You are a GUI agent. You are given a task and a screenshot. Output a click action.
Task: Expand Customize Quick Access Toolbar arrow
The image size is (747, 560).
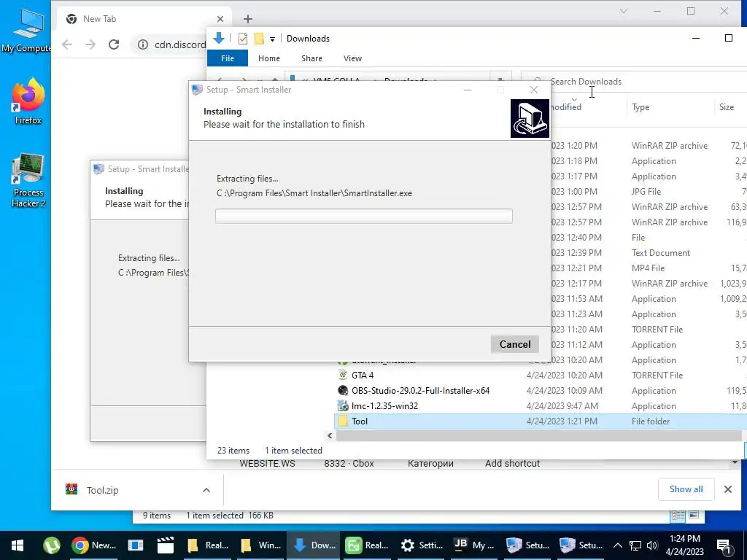[x=273, y=39]
